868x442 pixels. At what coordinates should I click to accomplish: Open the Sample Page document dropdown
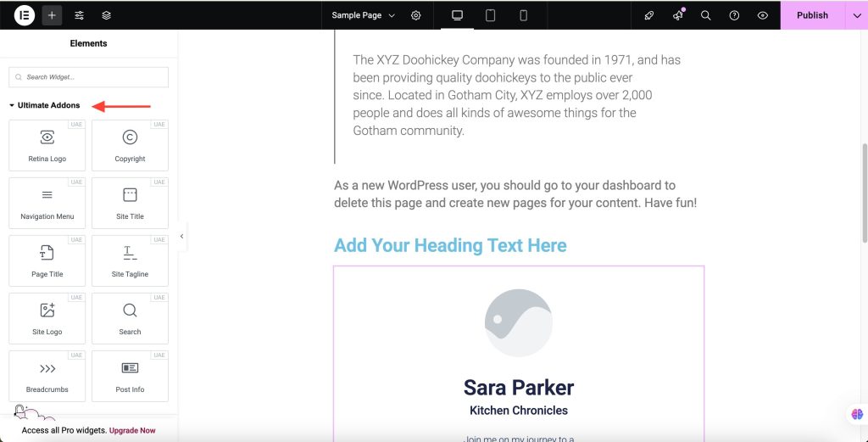pos(363,15)
